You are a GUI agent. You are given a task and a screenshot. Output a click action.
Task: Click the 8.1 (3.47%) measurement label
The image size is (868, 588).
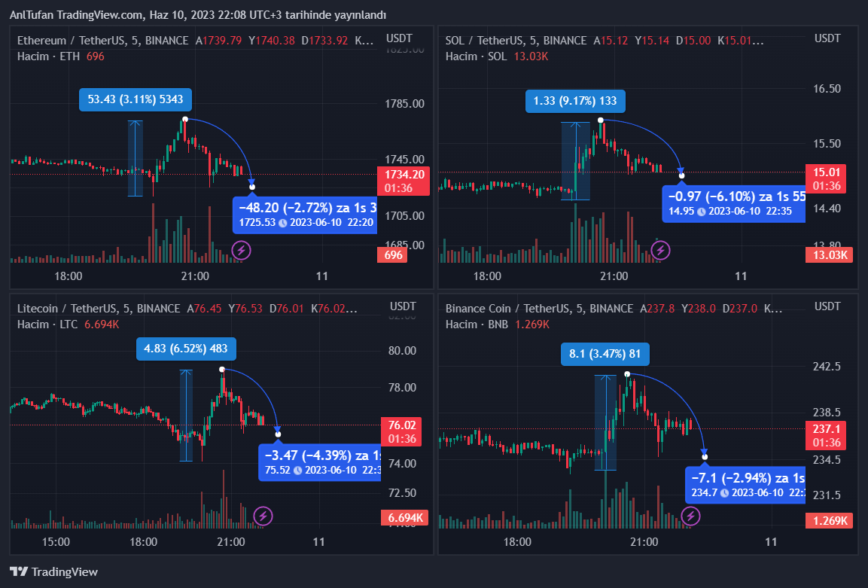(x=605, y=354)
